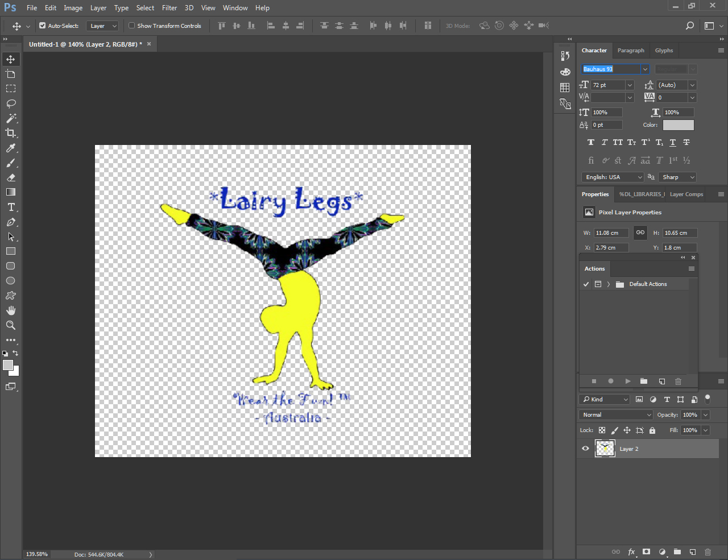The height and width of the screenshot is (560, 728).
Task: Click the text Color swatch
Action: 678,125
